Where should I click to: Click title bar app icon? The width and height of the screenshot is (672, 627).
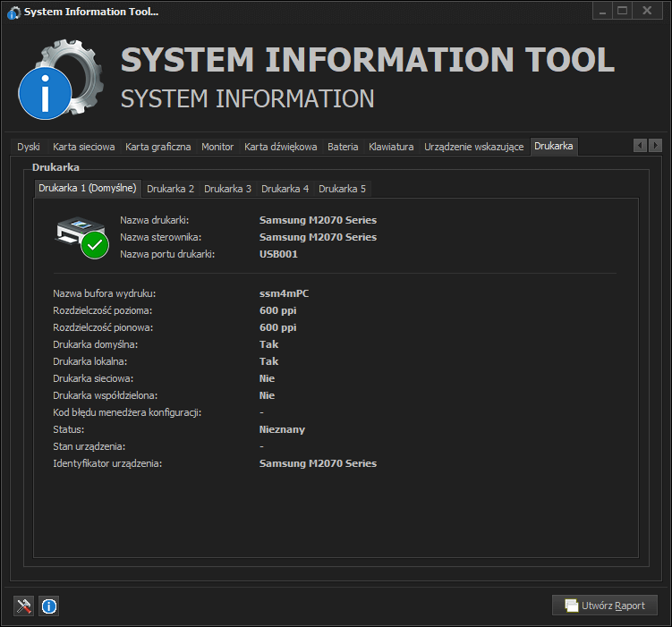click(x=13, y=13)
